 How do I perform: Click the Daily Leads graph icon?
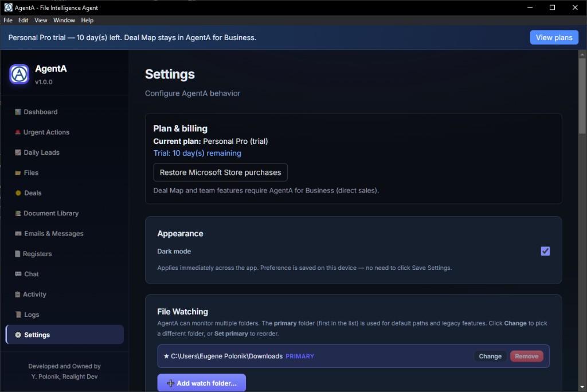18,152
